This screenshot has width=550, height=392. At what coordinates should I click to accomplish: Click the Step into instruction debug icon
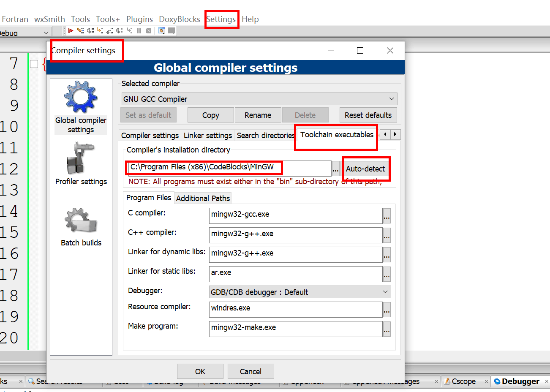point(129,30)
